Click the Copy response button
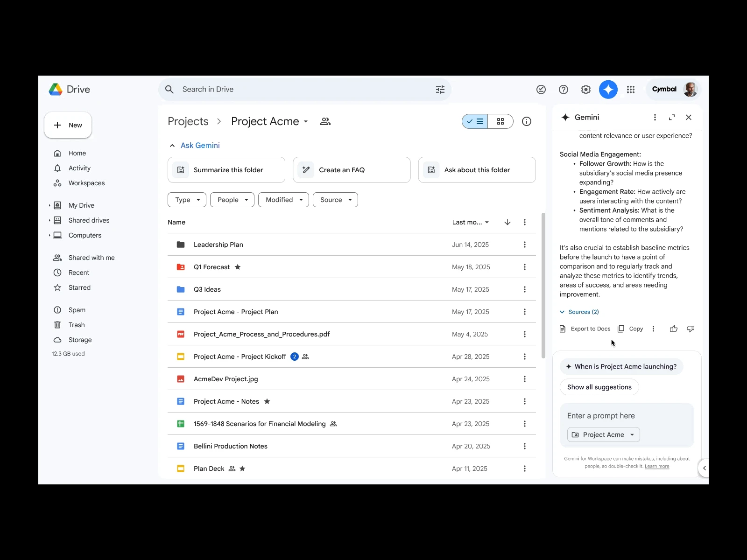747x560 pixels. coord(630,329)
